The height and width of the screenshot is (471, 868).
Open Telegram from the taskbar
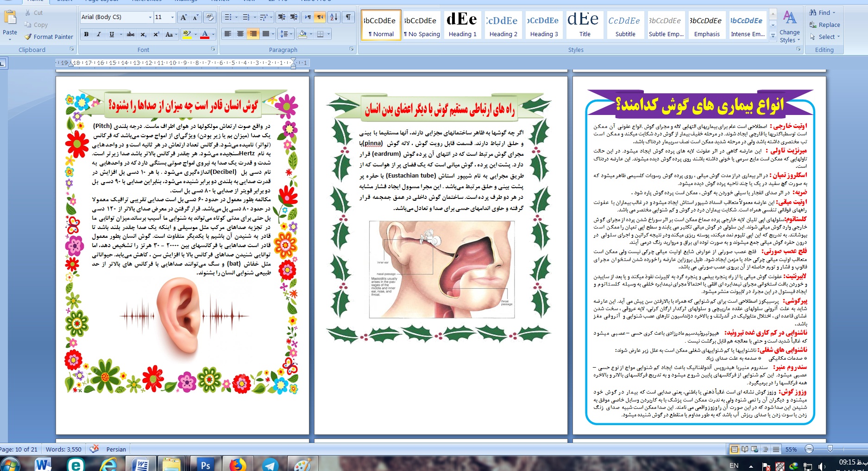[x=270, y=465]
